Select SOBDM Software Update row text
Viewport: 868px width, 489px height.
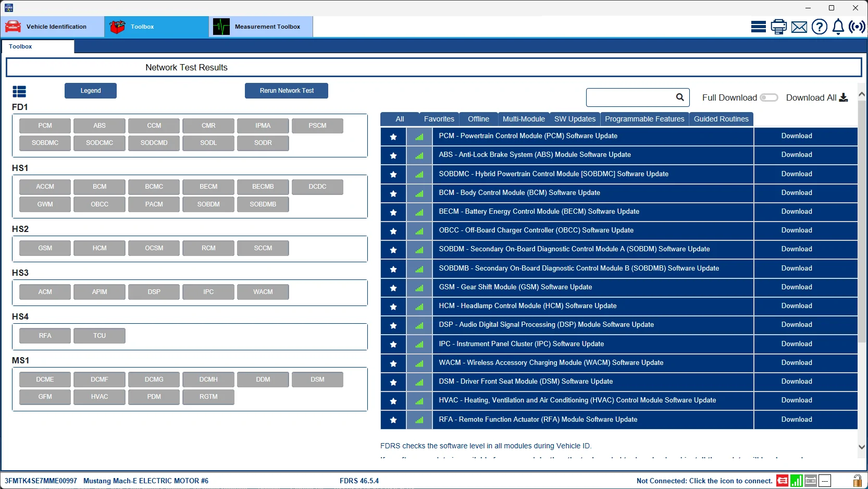coord(574,249)
